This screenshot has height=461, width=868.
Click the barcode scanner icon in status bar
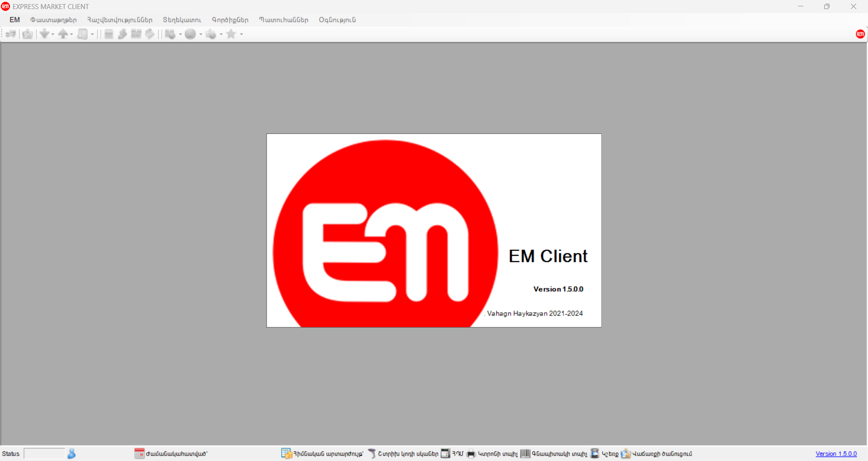point(372,453)
